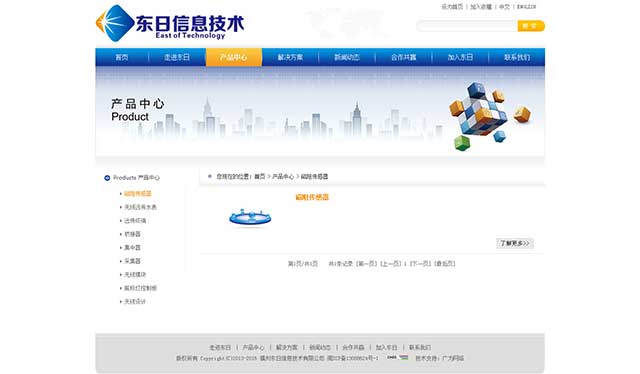The image size is (640, 374).
Task: Open 采集器 in the sidebar product list
Action: coord(132,261)
